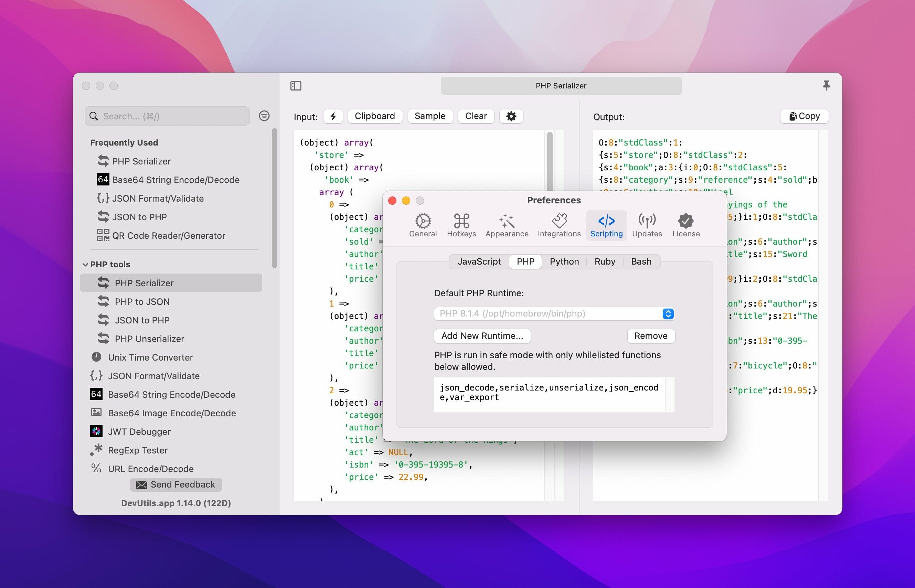Minimize the Preferences window

coord(406,201)
